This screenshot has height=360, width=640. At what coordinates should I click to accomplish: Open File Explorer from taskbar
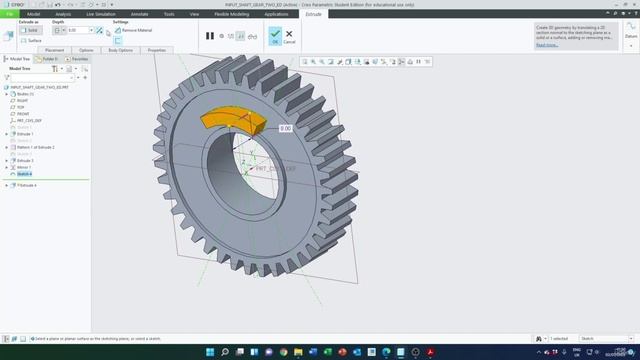(298, 352)
